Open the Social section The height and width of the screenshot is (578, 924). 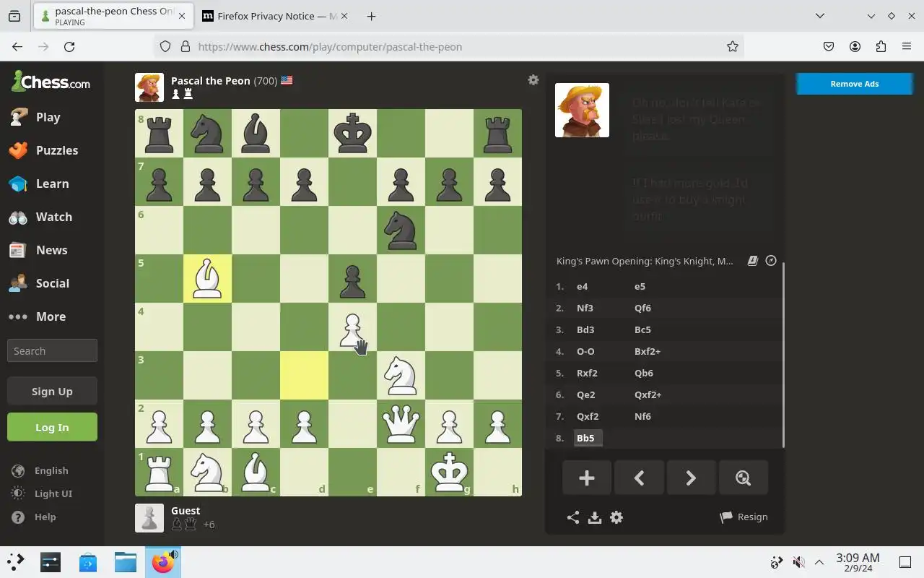(x=52, y=283)
